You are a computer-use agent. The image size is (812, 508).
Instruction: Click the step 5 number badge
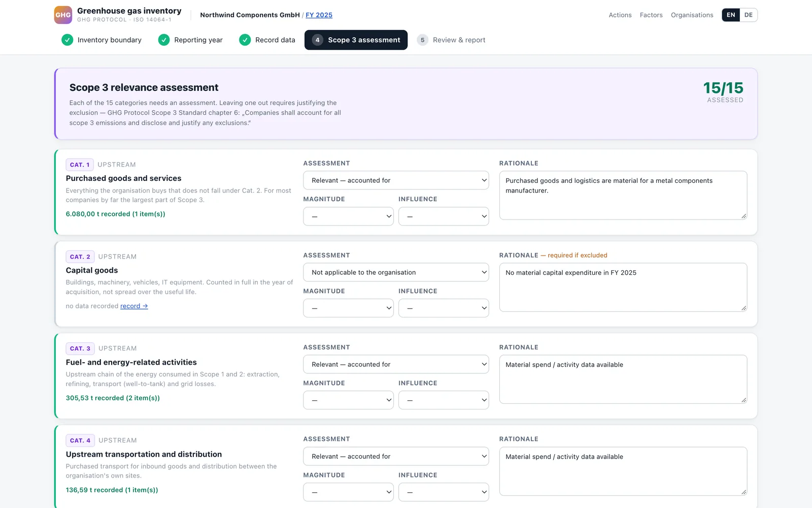click(422, 40)
